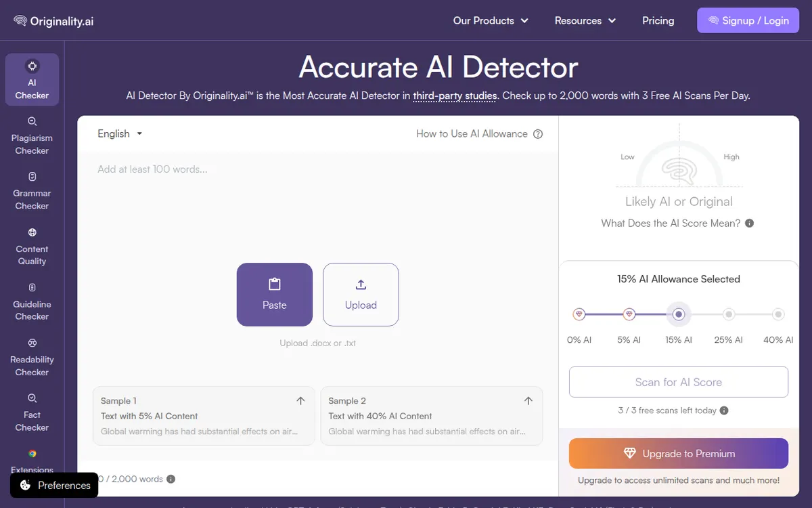Click the 15% AI Allowance Selected heading
Image resolution: width=812 pixels, height=508 pixels.
679,279
